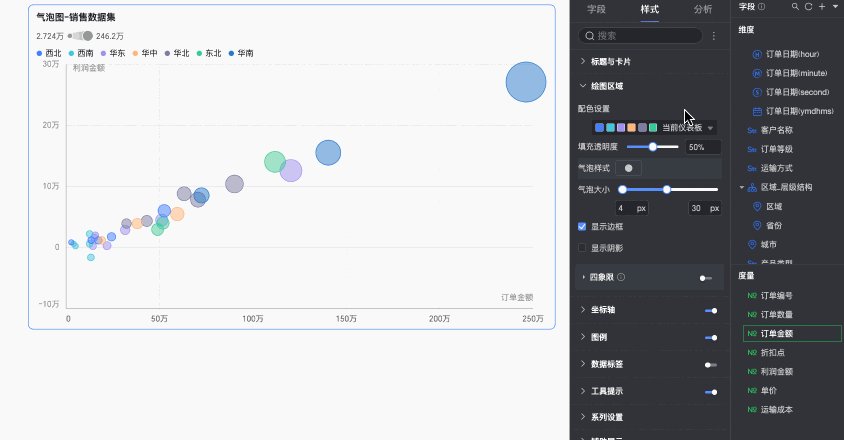Open the caret dropdown in the 字段 header
Image resolution: width=844 pixels, height=440 pixels.
tap(835, 7)
